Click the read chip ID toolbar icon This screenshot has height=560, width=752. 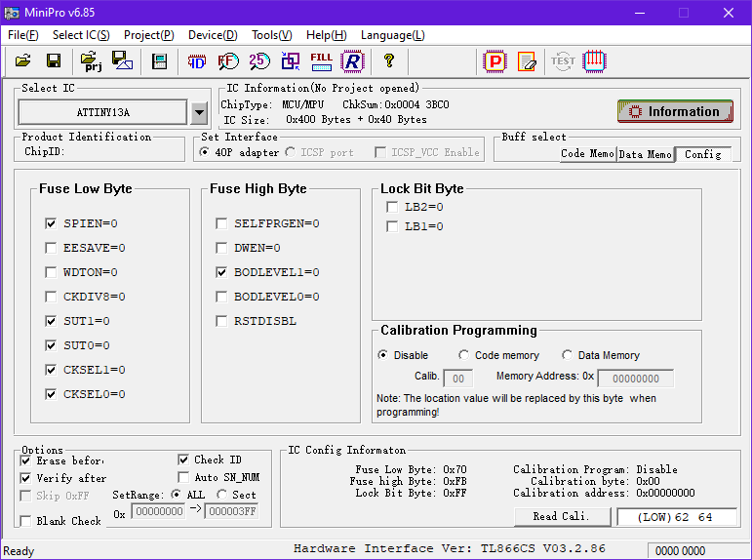click(x=197, y=61)
